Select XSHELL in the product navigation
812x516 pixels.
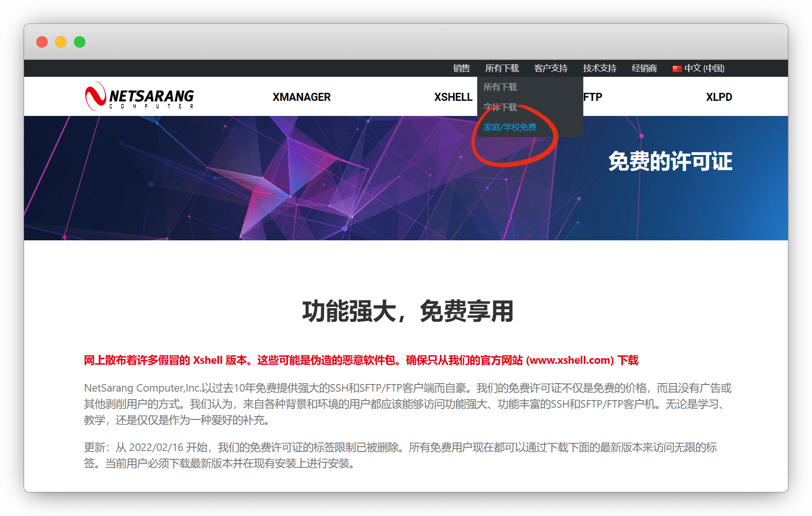click(453, 97)
